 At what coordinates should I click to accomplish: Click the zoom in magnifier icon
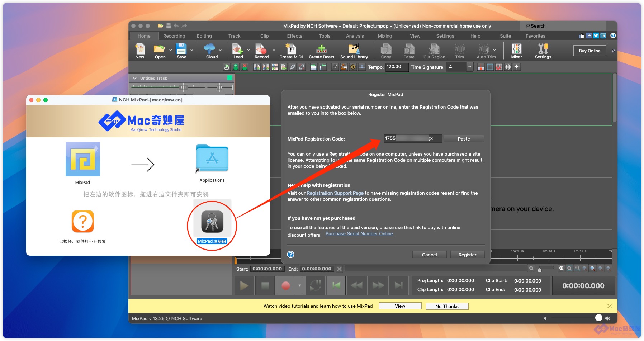tap(562, 268)
